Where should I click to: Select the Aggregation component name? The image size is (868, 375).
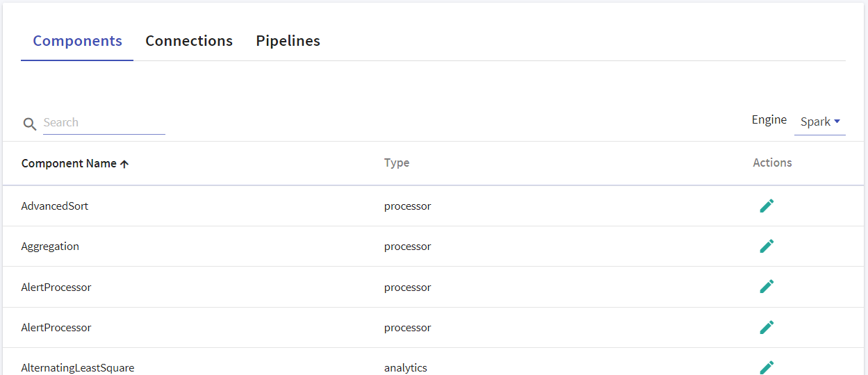coord(50,247)
